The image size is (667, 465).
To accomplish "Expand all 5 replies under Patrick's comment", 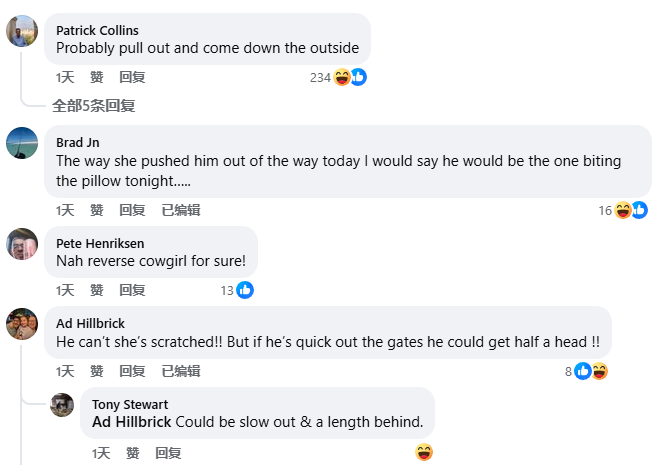I will [93, 105].
